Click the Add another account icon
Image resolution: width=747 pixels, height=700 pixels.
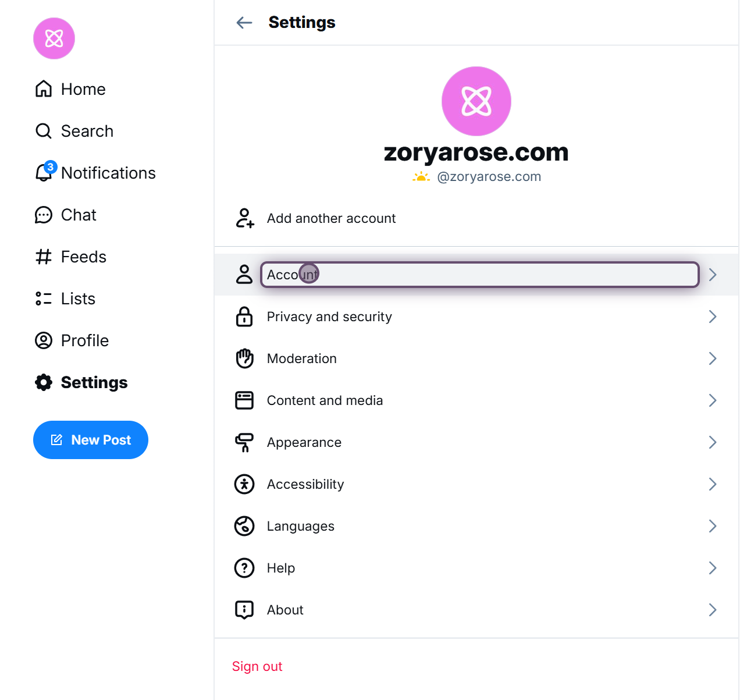point(244,218)
